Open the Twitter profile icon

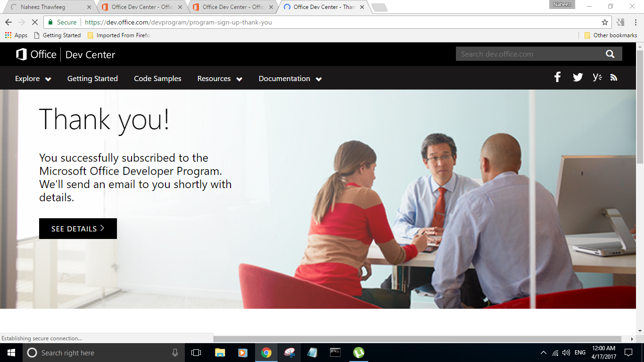click(x=578, y=77)
